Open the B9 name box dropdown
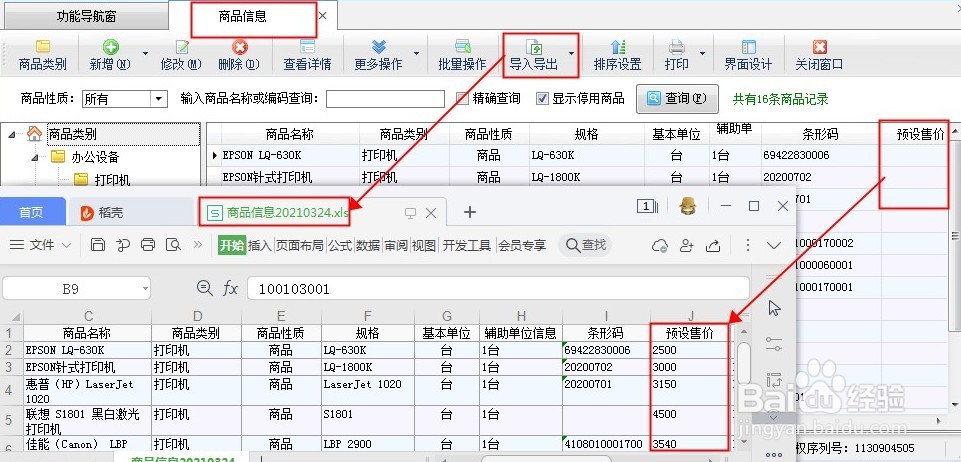Image resolution: width=961 pixels, height=462 pixels. [145, 289]
